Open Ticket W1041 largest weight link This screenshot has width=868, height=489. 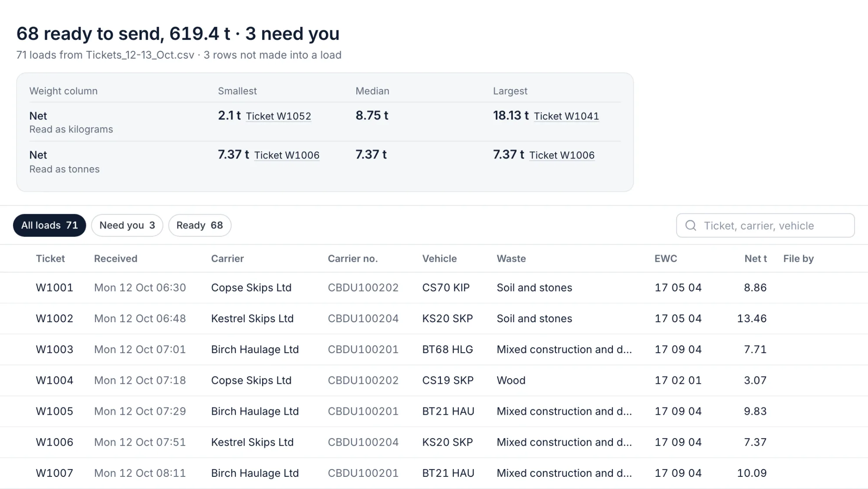[x=566, y=116]
